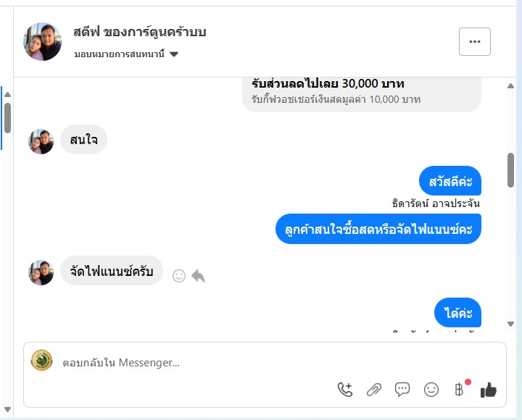
Task: Click the customer's profile picture in the header
Action: [43, 42]
